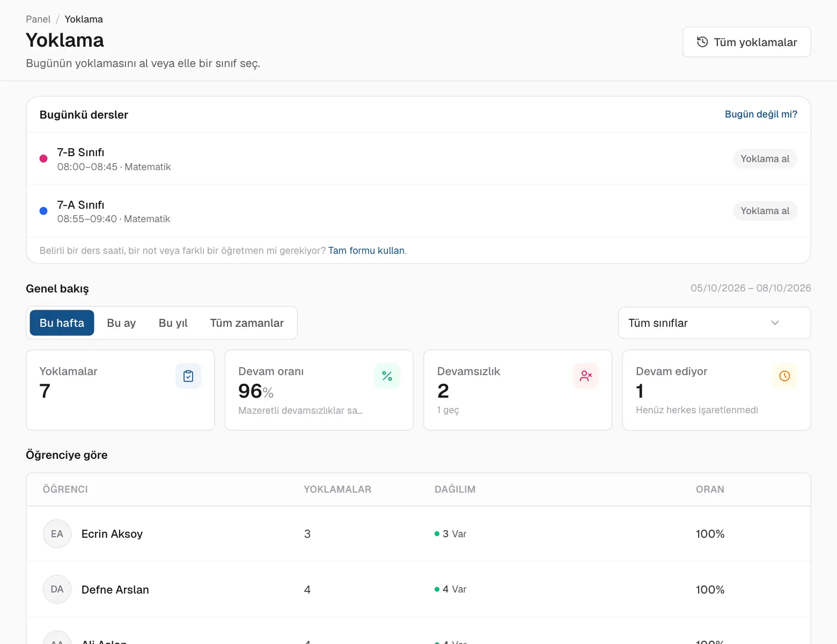The height and width of the screenshot is (644, 837).
Task: Click the Yoklama breadcrumb item
Action: click(x=84, y=19)
